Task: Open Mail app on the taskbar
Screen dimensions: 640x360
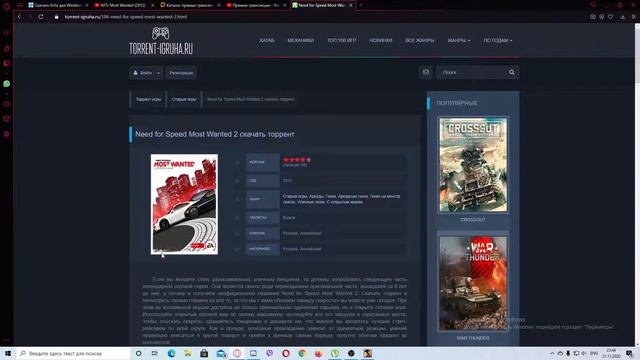Action: pos(221,353)
